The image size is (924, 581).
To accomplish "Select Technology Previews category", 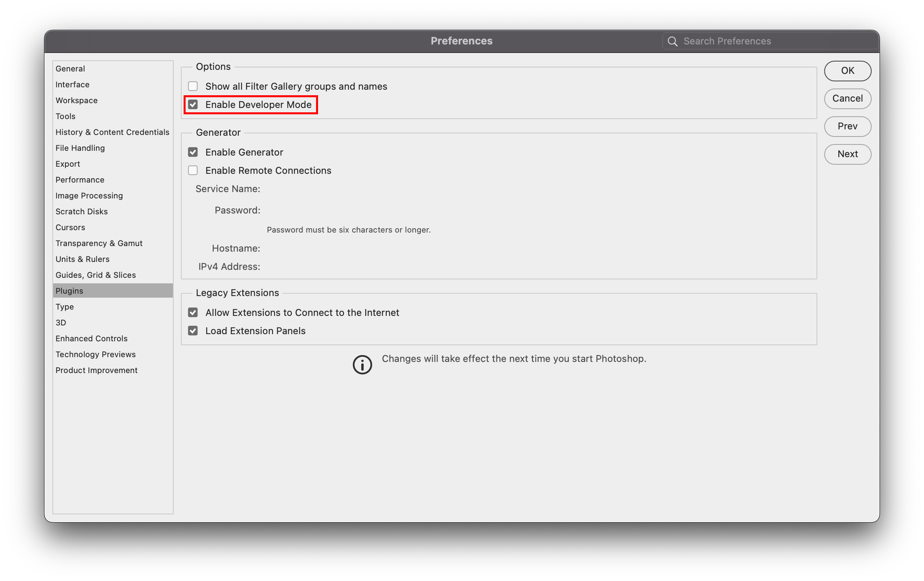I will (x=95, y=354).
